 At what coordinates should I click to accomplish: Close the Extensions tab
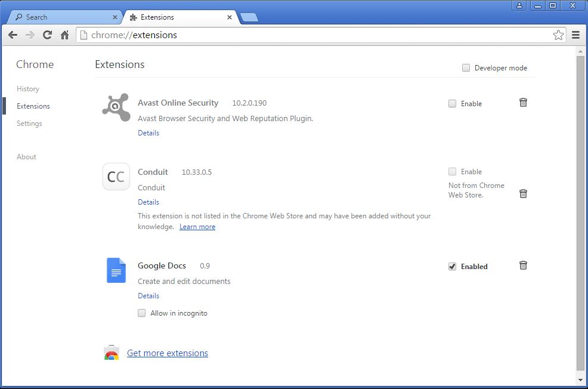coord(230,17)
